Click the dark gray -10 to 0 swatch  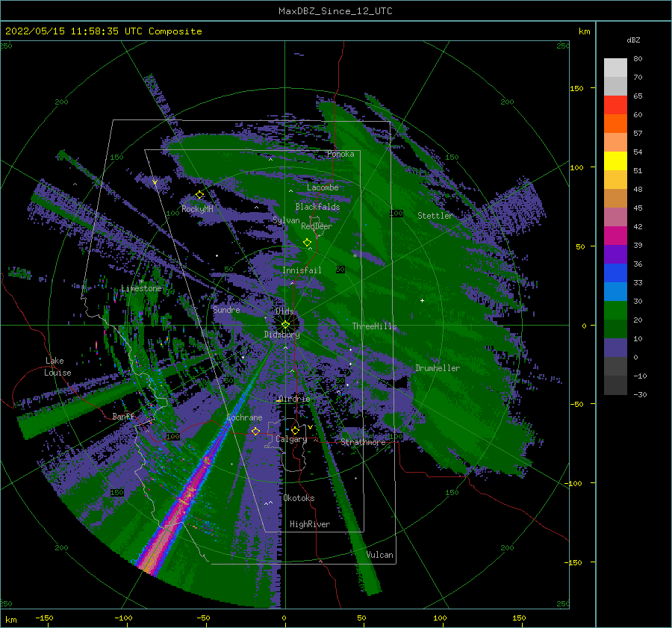coord(615,367)
